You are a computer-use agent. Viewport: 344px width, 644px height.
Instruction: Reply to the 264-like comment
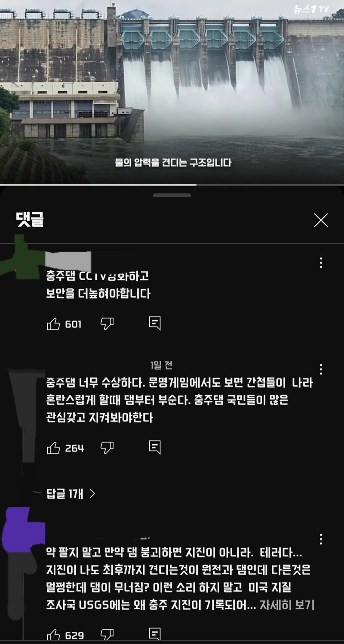[x=155, y=448]
